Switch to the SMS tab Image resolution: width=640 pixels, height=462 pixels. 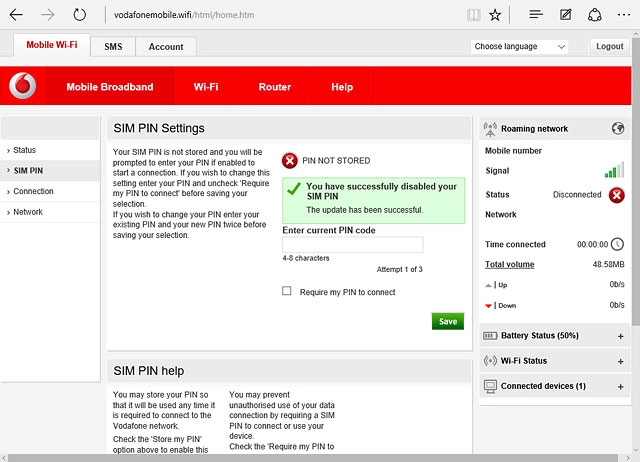(x=113, y=47)
